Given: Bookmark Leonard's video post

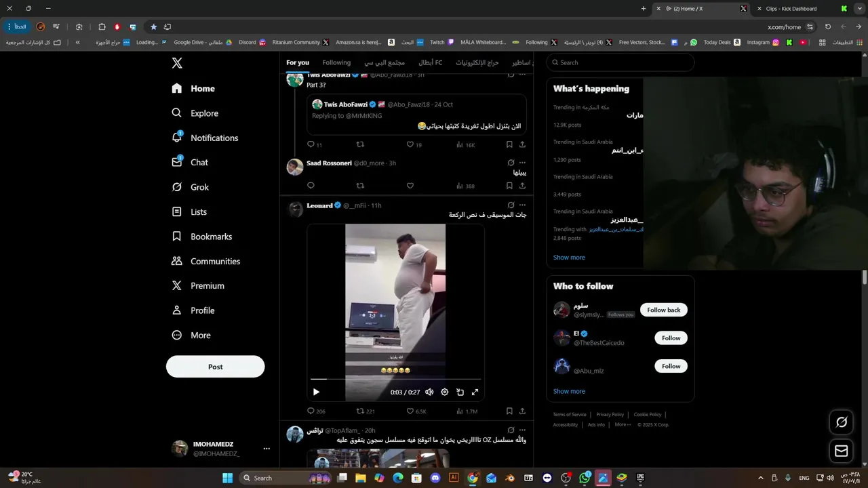Looking at the screenshot, I should pos(509,411).
